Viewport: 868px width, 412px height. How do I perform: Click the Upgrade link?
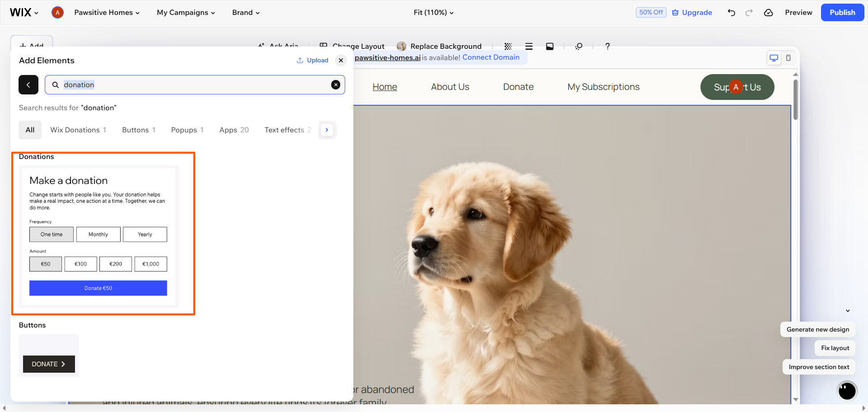692,13
